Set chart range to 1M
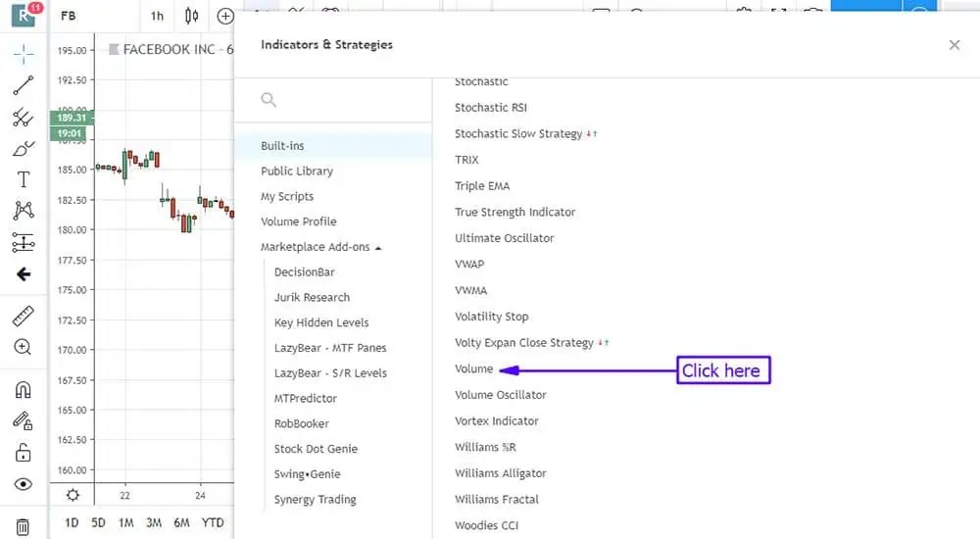 pos(126,522)
